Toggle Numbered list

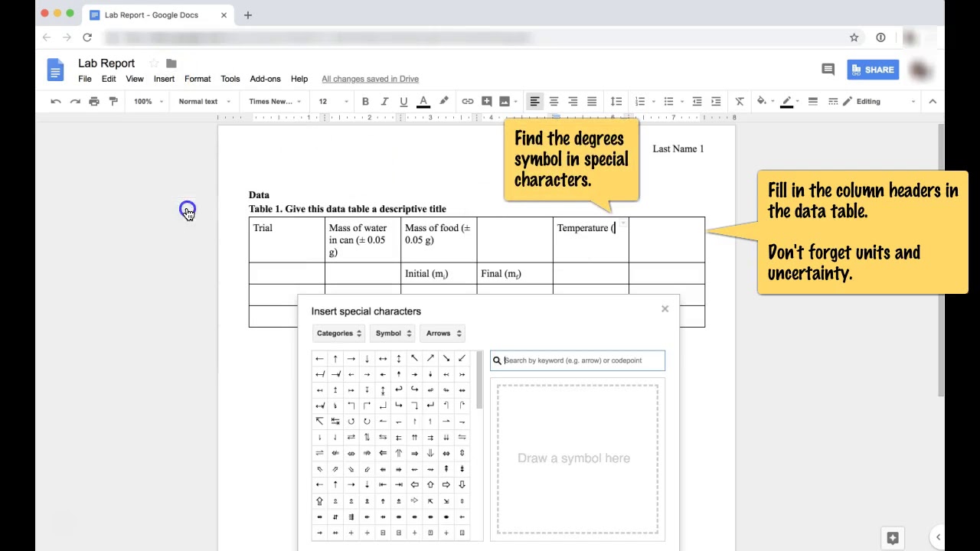pyautogui.click(x=641, y=101)
